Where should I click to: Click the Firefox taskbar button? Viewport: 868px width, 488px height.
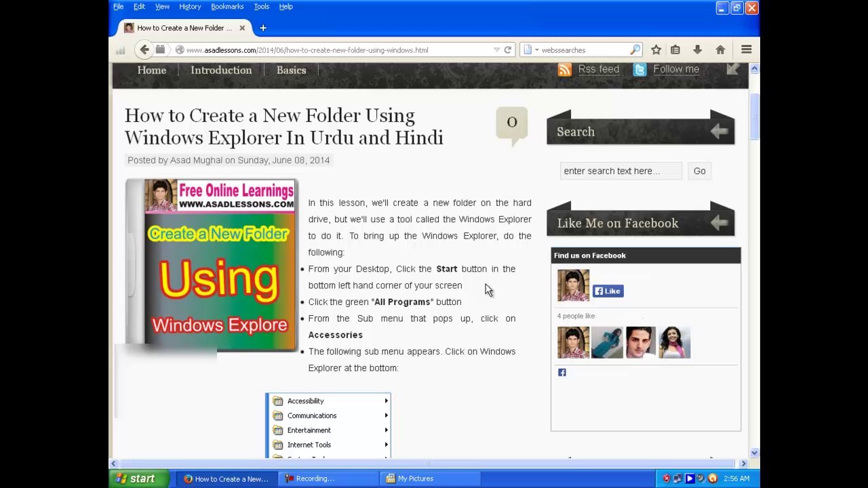point(226,479)
